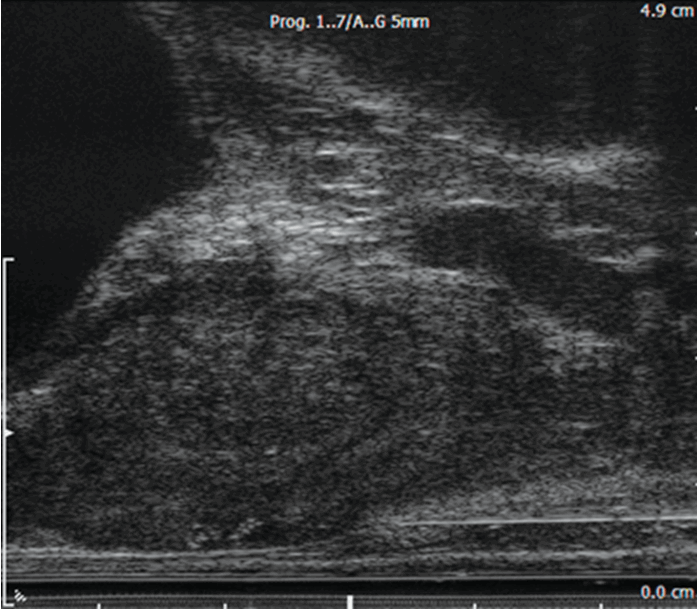Image resolution: width=698 pixels, height=609 pixels.
Task: Click the top end of the left focus bracket
Action: click(8, 260)
